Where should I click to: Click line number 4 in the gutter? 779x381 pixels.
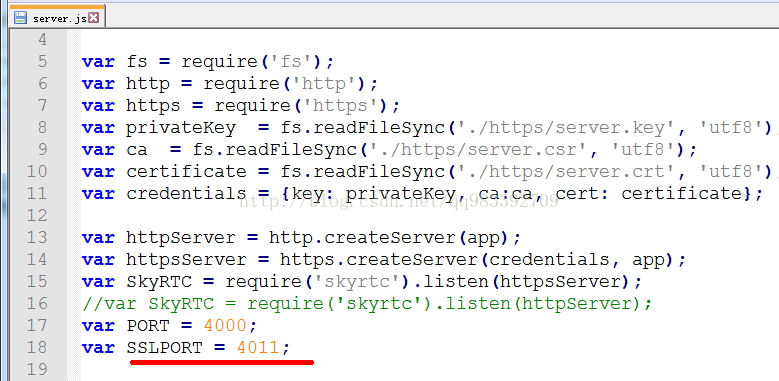pyautogui.click(x=42, y=39)
